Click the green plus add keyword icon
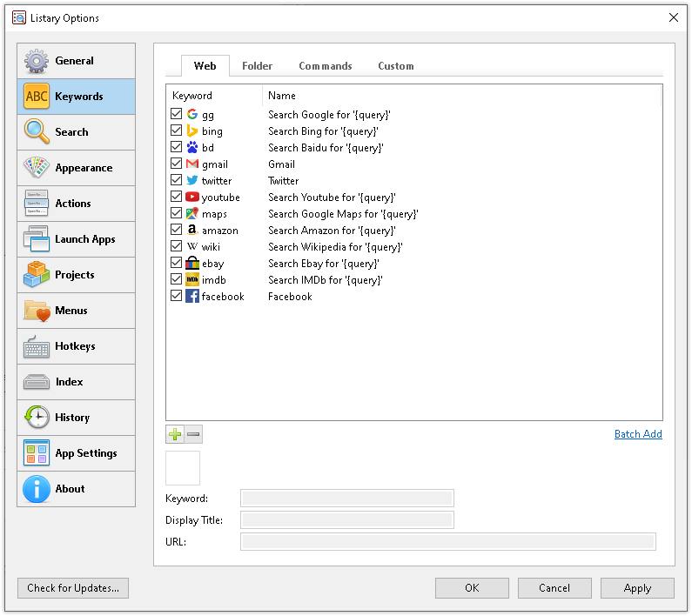Viewport: 692px width, 616px height. pyautogui.click(x=175, y=434)
